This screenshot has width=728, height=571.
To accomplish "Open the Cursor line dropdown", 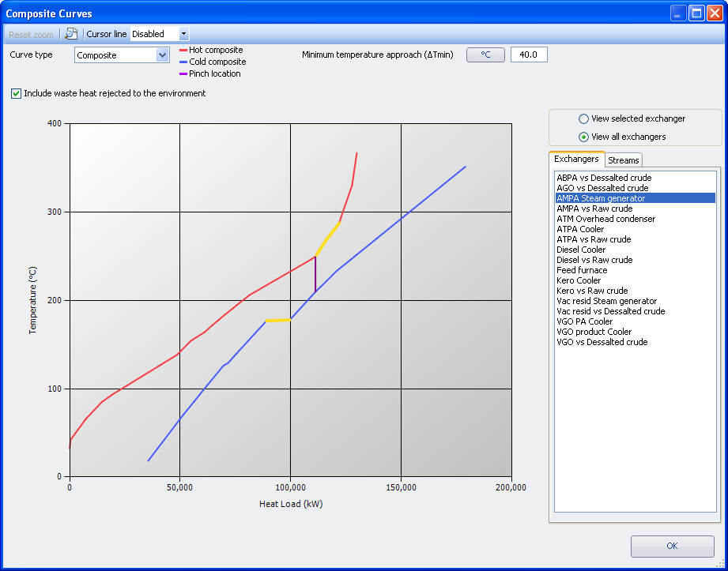I will click(x=184, y=34).
